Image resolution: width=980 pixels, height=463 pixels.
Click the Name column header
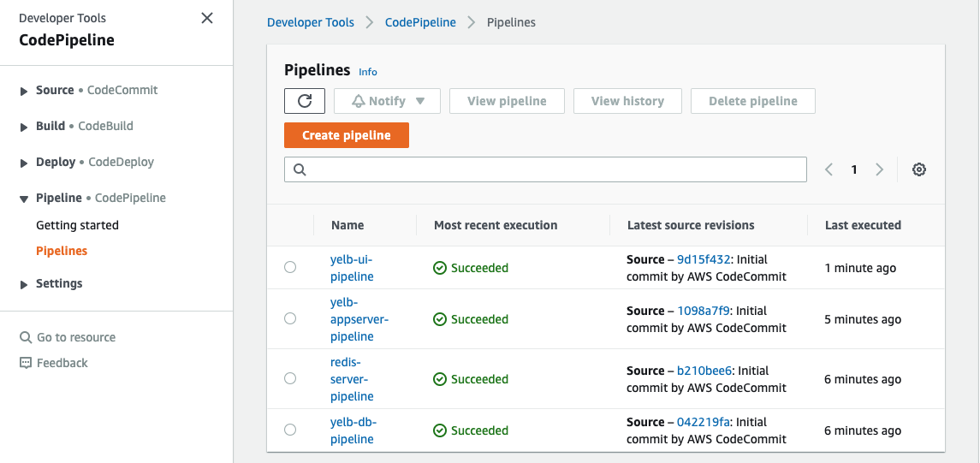pyautogui.click(x=347, y=225)
